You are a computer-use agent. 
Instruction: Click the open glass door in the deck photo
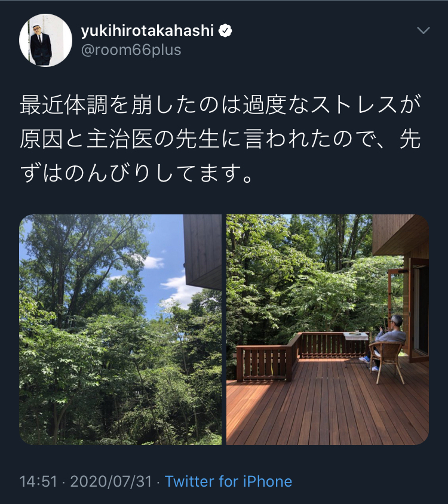[x=418, y=310]
